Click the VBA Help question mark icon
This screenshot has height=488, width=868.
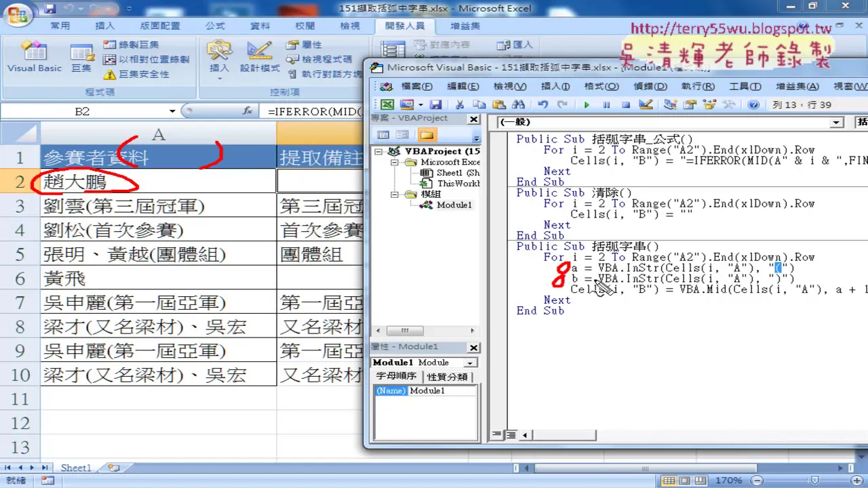753,104
